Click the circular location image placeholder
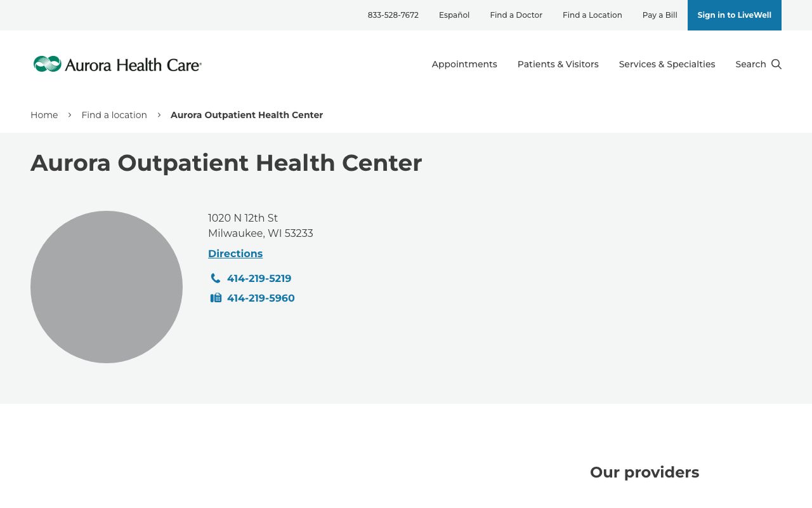The height and width of the screenshot is (508, 812). point(107,287)
